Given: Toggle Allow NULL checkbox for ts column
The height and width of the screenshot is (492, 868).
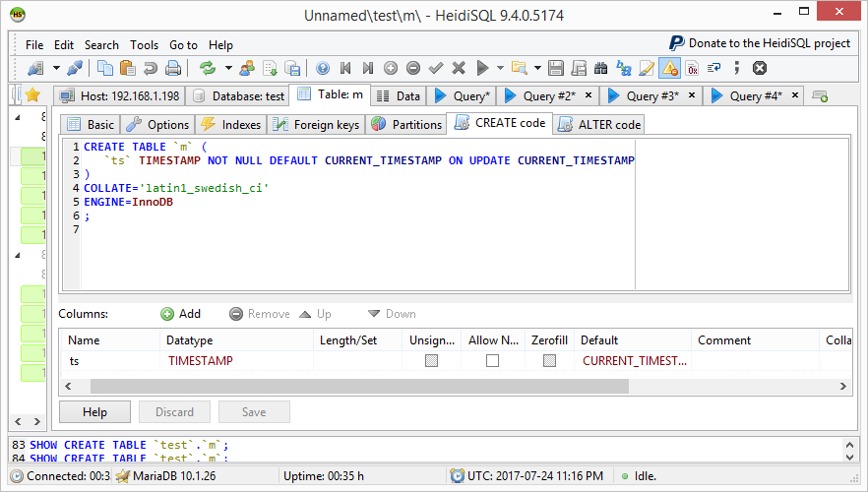Looking at the screenshot, I should pyautogui.click(x=492, y=361).
